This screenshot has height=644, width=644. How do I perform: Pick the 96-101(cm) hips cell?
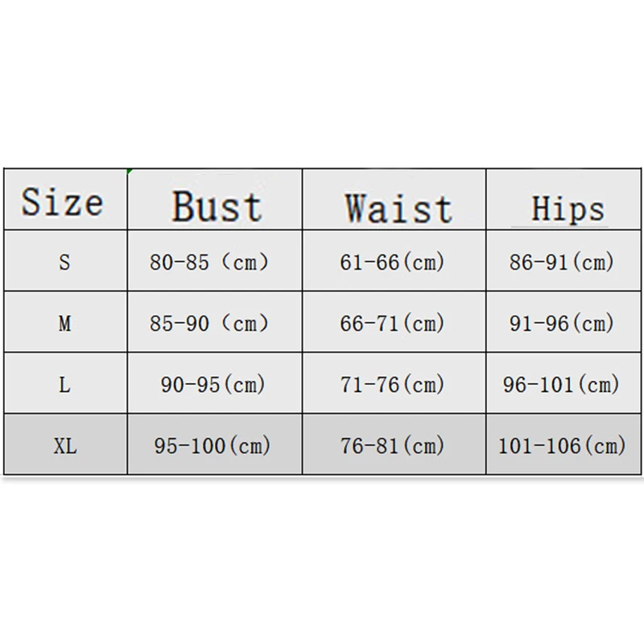pyautogui.click(x=561, y=384)
